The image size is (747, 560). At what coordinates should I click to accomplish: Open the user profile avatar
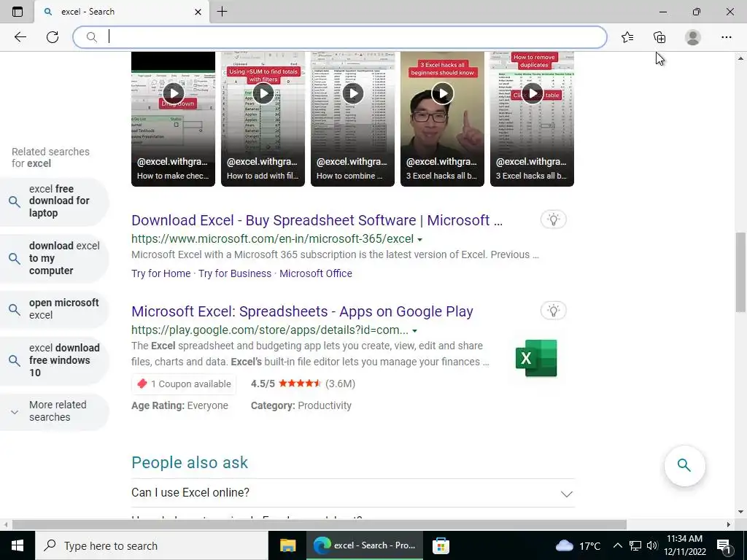pyautogui.click(x=692, y=37)
